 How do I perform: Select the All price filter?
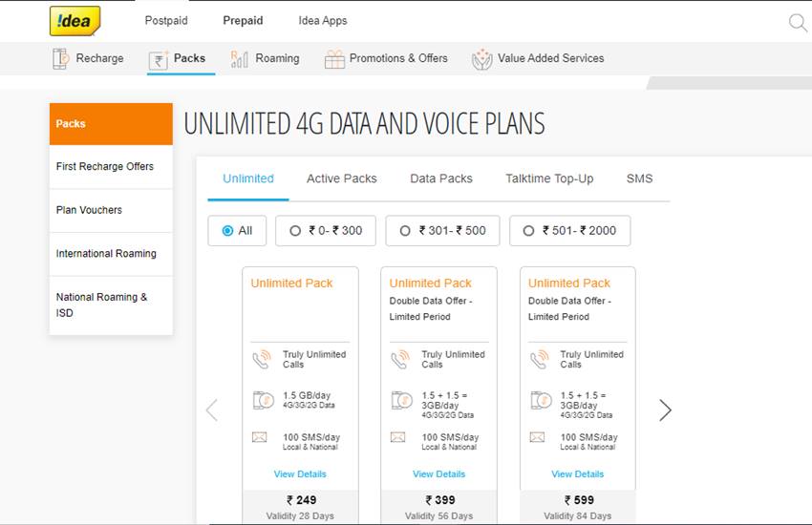(x=237, y=231)
